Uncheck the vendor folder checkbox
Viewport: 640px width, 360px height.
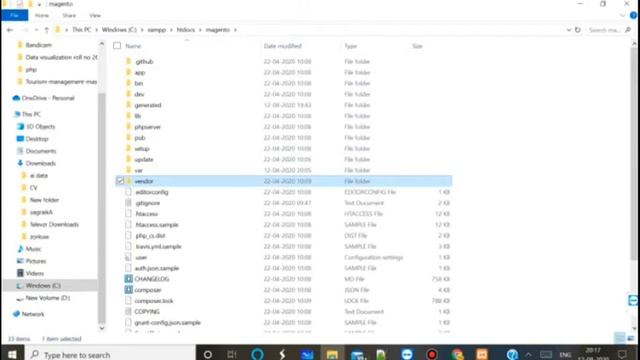pos(120,180)
